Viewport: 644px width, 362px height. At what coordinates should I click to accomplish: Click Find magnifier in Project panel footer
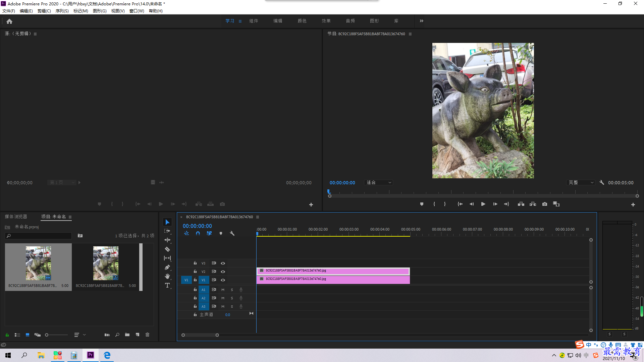[x=117, y=335]
